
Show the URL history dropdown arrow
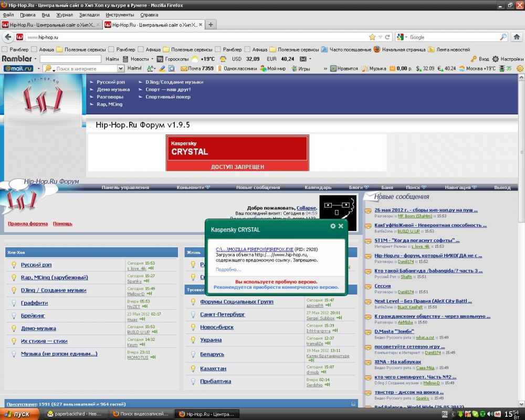[x=380, y=37]
